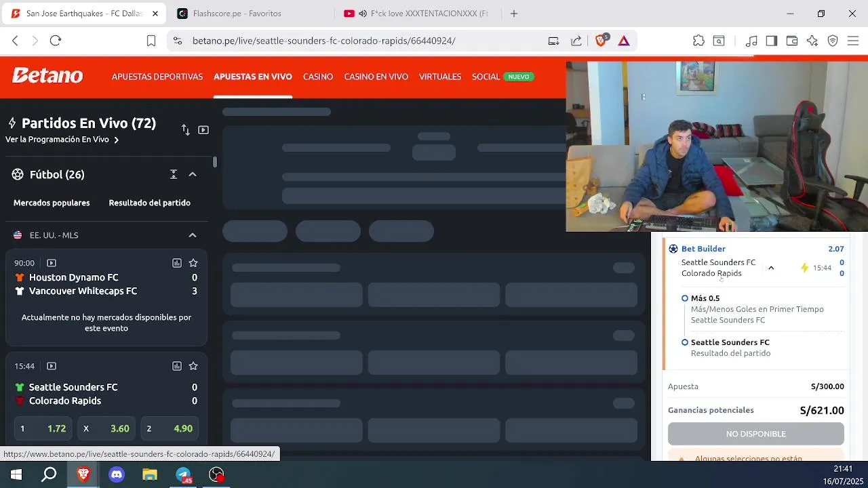Switch to F*ck love XXXTENTACION tab
Screen dimensions: 868x488
point(416,14)
